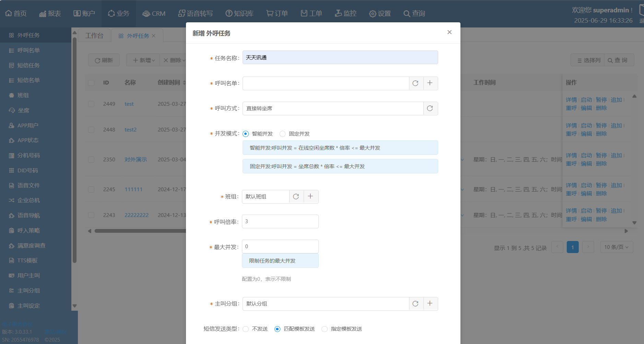Viewport: 644px width, 344px height.
Task: Open the 呼叫方式 dropdown
Action: coord(333,108)
